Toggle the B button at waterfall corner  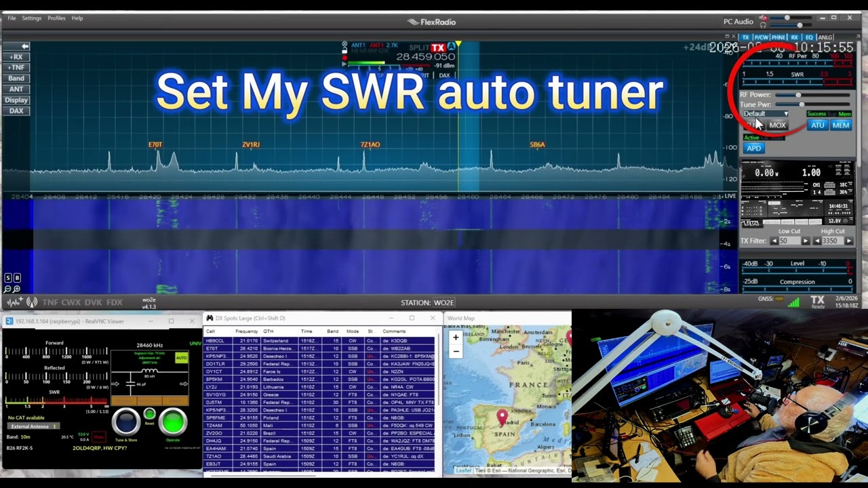click(x=17, y=278)
